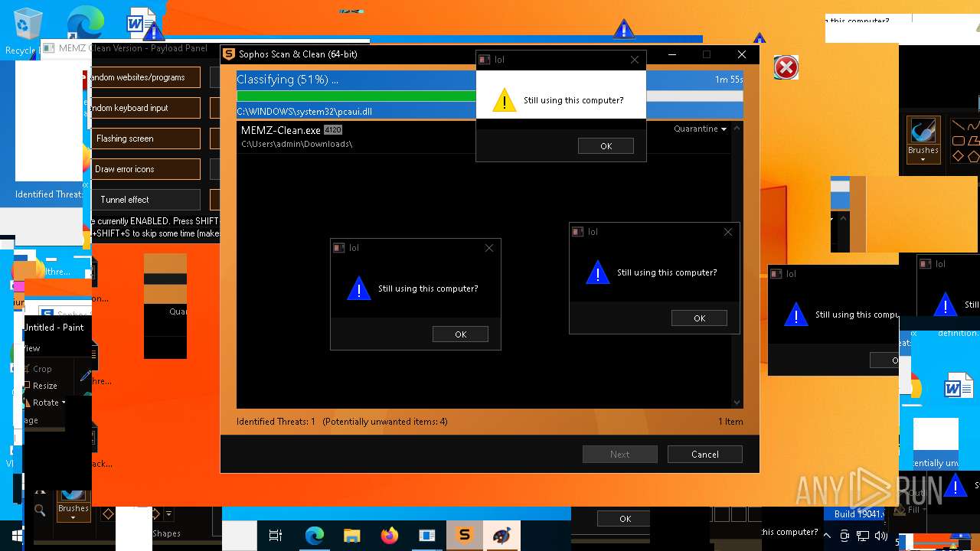Click the yellow warning icon in lol dialog
Image resolution: width=980 pixels, height=551 pixels.
pos(504,101)
